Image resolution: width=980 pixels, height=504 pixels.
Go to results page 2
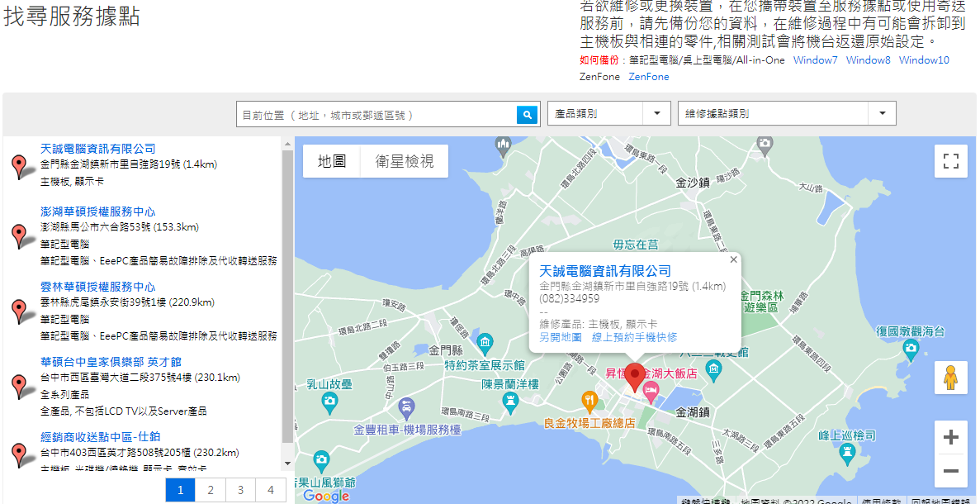click(x=211, y=490)
